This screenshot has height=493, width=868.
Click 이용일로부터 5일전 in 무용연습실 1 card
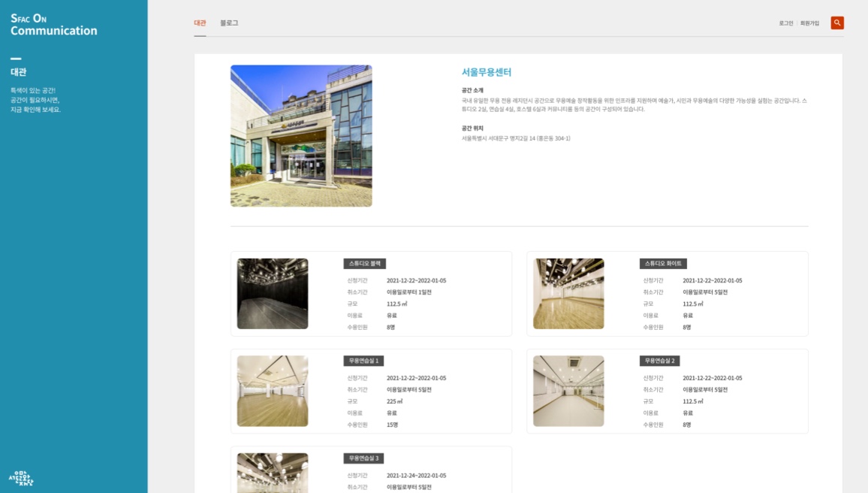[x=409, y=389]
